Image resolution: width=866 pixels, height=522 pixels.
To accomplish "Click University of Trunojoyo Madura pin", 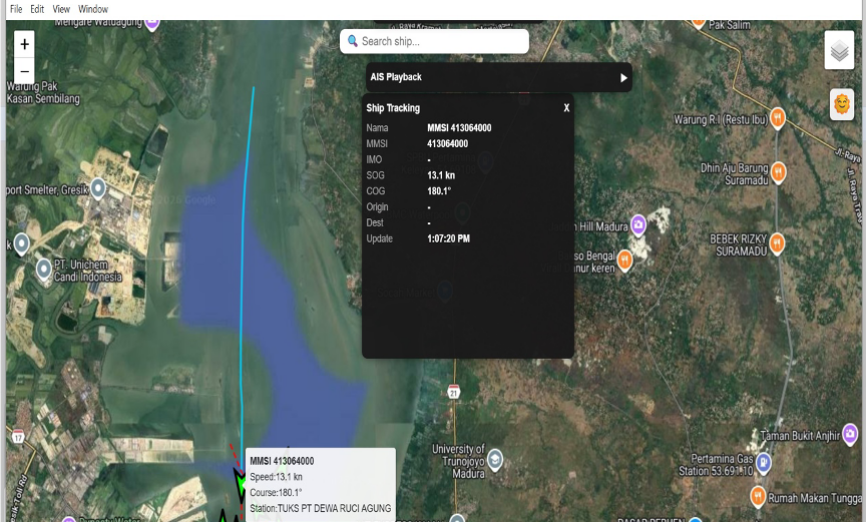I will click(x=495, y=460).
